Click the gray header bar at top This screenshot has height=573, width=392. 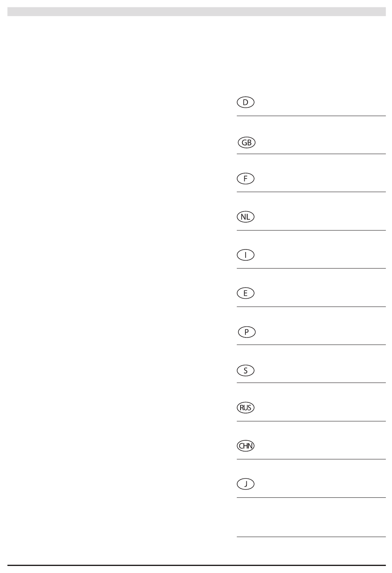click(196, 11)
